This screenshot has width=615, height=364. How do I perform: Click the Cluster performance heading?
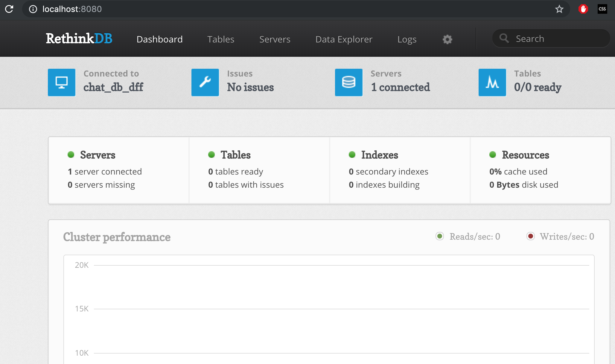[117, 237]
